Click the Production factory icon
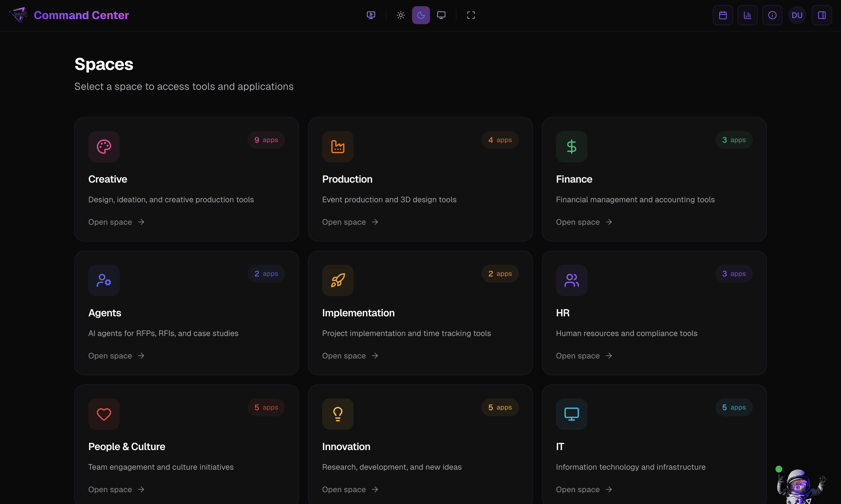The height and width of the screenshot is (504, 841). [x=338, y=147]
